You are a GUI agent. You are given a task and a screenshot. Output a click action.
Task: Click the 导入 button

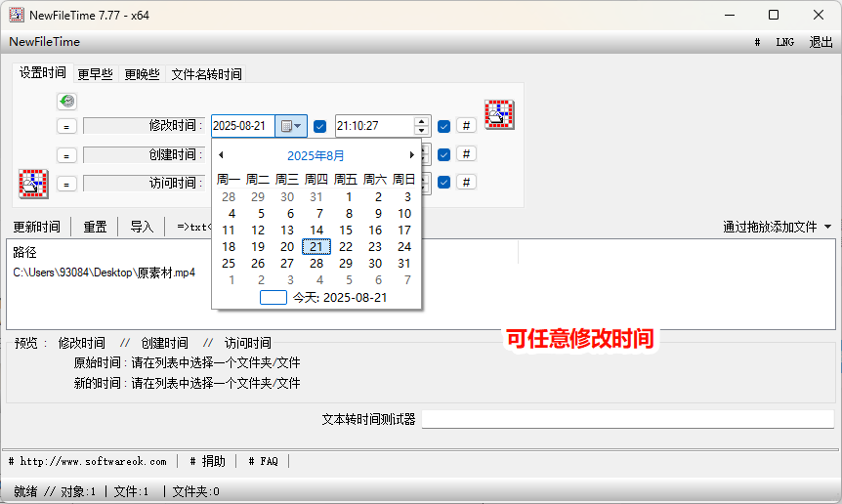pyautogui.click(x=142, y=227)
